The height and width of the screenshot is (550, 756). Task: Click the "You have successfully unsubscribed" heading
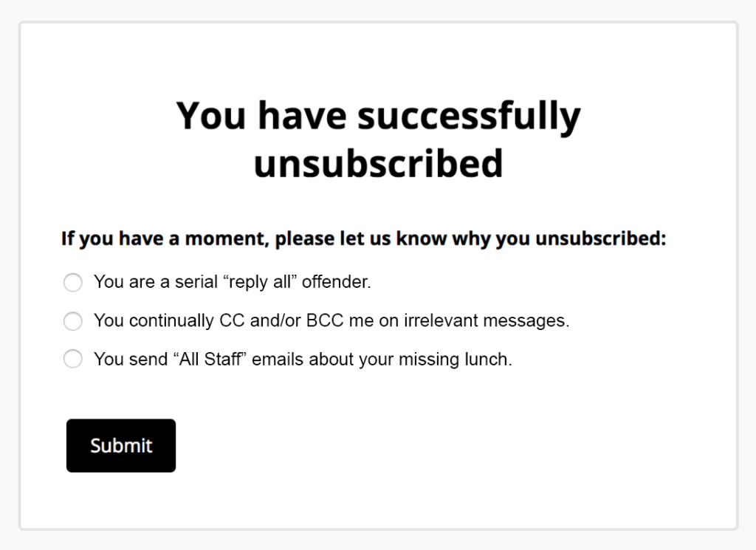click(x=379, y=140)
